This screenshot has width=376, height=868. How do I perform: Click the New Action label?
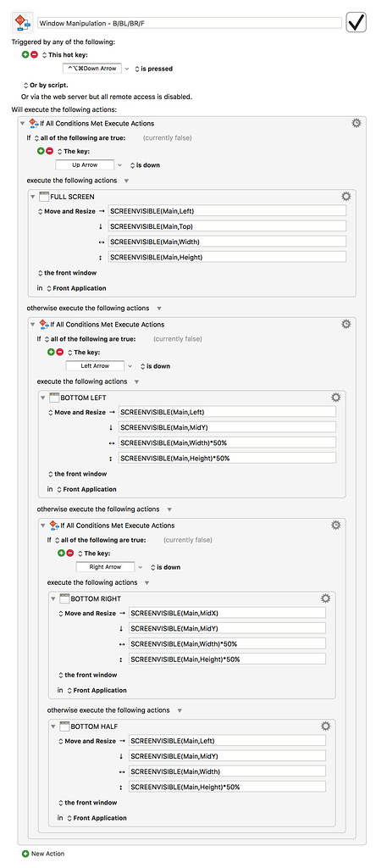(x=48, y=854)
